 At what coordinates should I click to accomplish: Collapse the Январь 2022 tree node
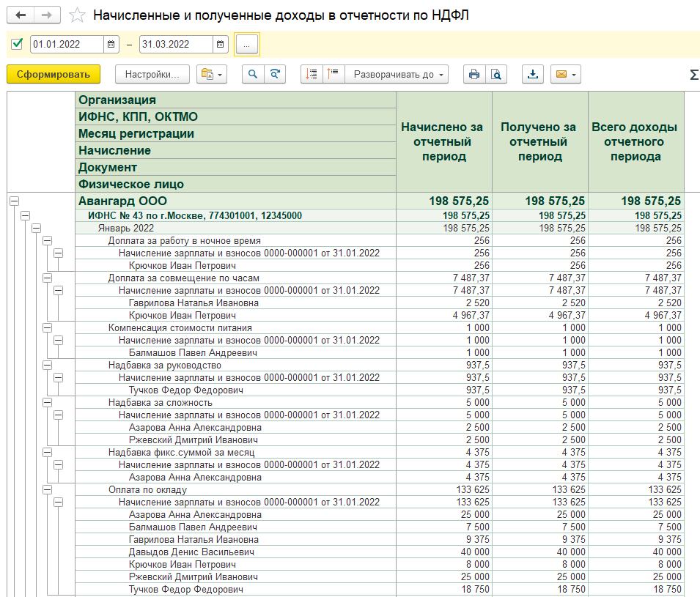tap(36, 228)
